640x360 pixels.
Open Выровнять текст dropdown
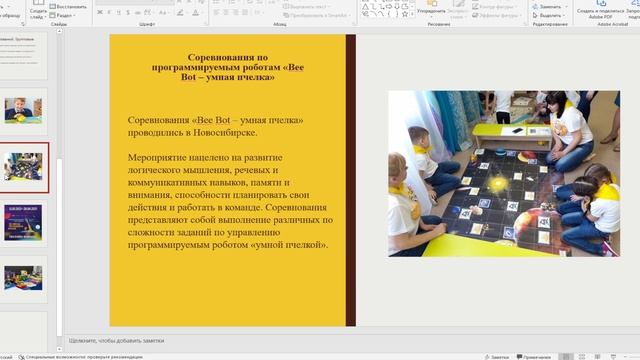click(x=307, y=7)
